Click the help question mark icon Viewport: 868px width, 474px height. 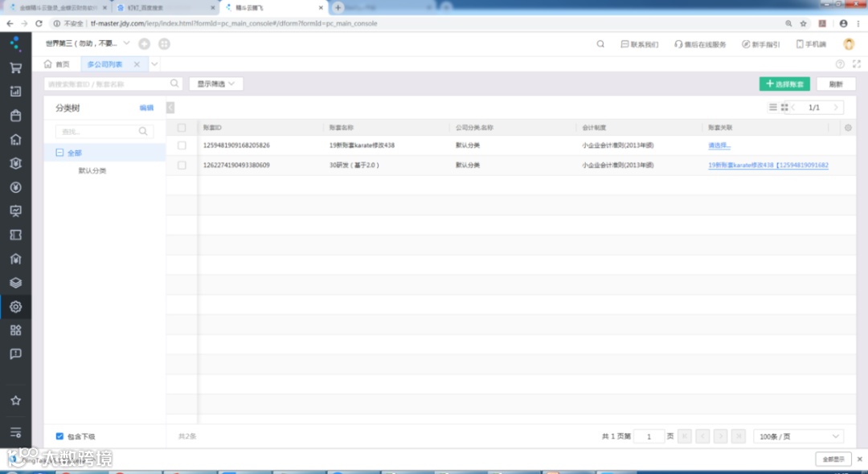click(x=840, y=64)
